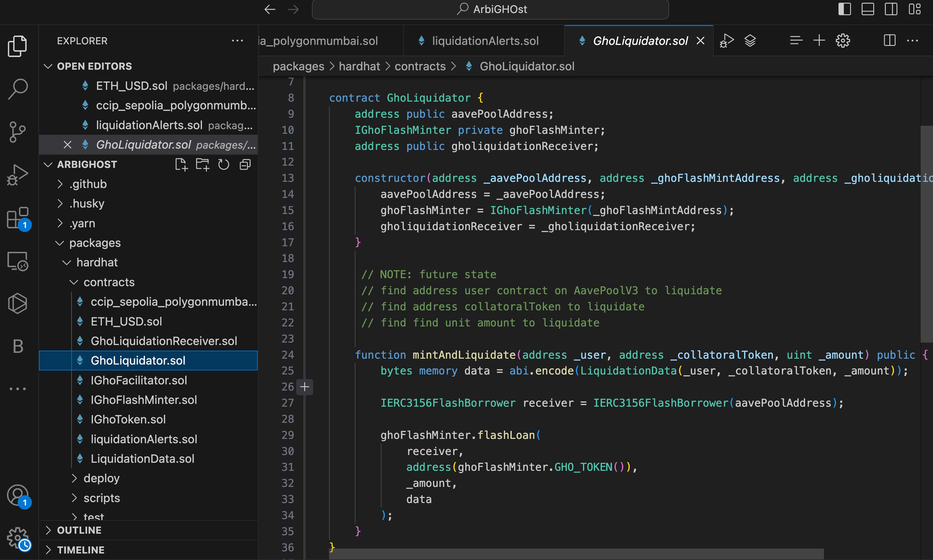Collapse all folders in explorer

point(245,164)
